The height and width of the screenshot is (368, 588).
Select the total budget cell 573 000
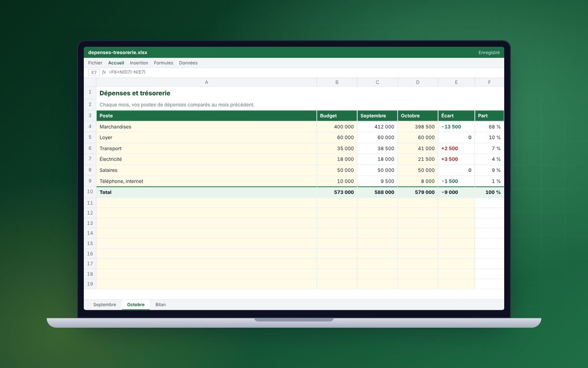[337, 192]
